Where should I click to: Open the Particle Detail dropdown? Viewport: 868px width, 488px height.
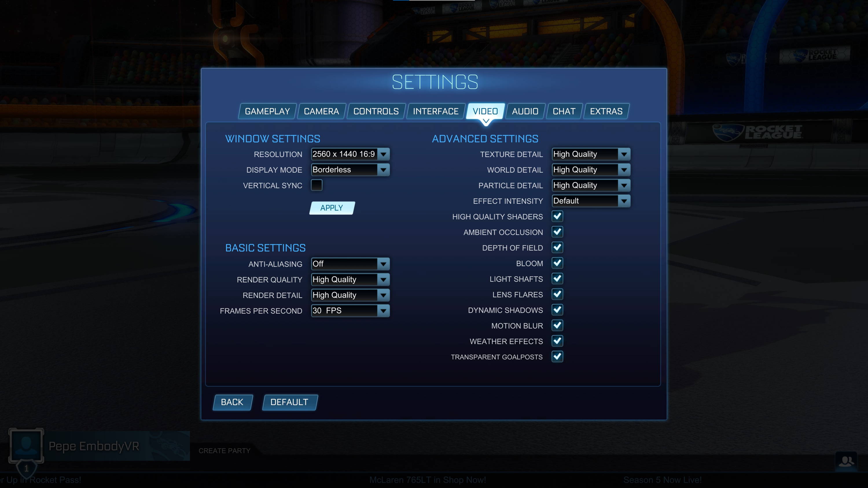tap(624, 185)
